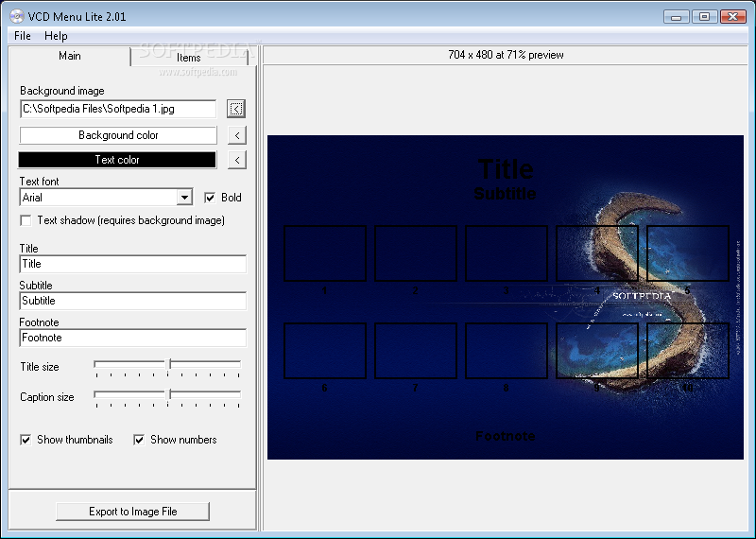This screenshot has height=539, width=756.
Task: Open the File menu
Action: (22, 36)
